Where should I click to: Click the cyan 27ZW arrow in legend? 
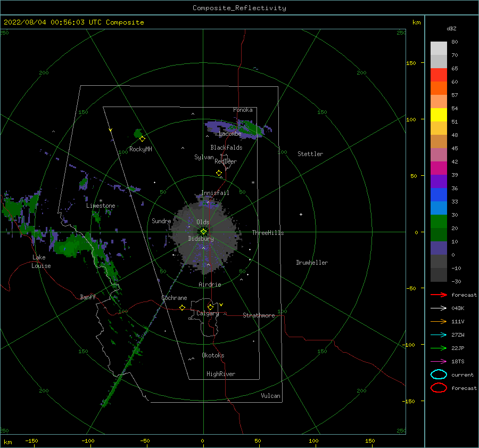click(439, 335)
